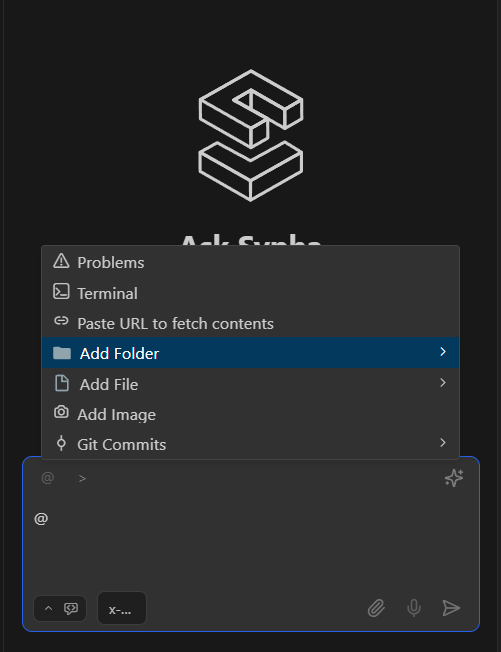Click the document icon beside Add File

62,383
